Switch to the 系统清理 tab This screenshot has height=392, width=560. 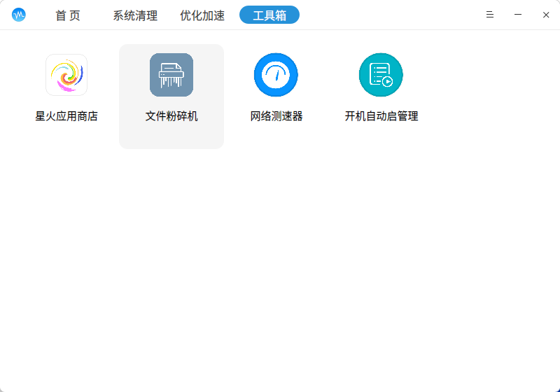click(x=135, y=15)
